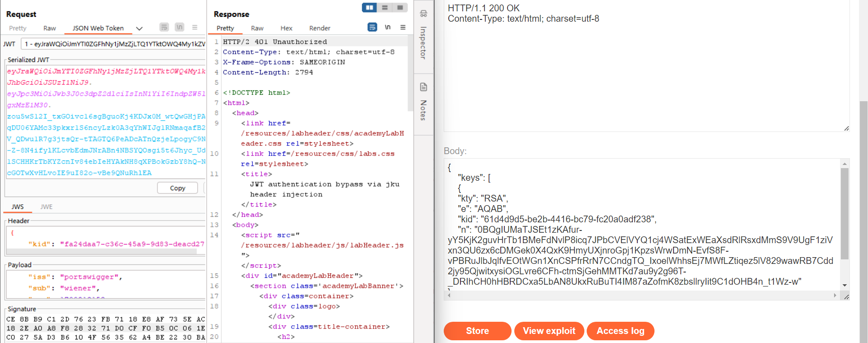
Task: Toggle word wrap icon in Request toolbar
Action: tap(164, 27)
